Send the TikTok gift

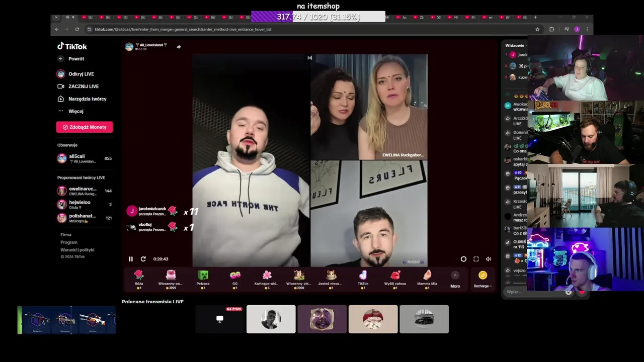click(363, 279)
